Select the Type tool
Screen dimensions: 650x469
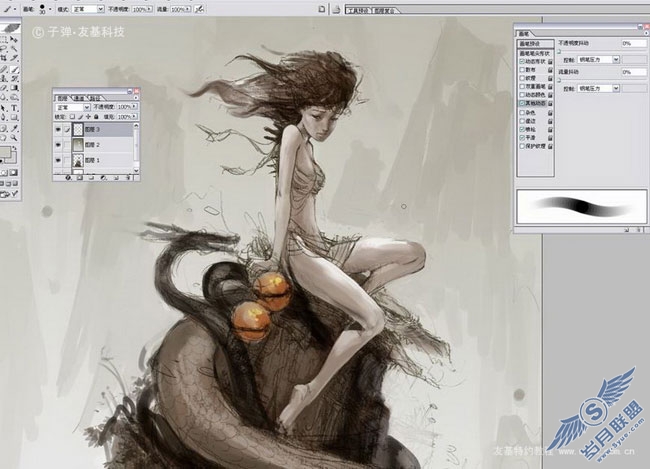pos(14,108)
